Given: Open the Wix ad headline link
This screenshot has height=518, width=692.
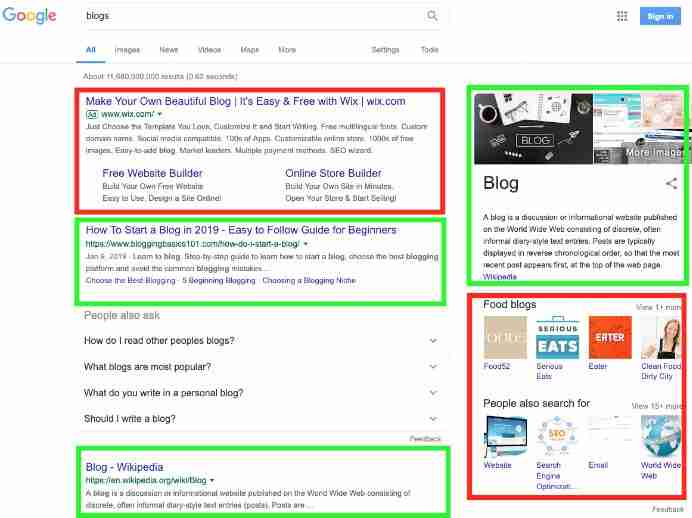Looking at the screenshot, I should click(x=245, y=101).
